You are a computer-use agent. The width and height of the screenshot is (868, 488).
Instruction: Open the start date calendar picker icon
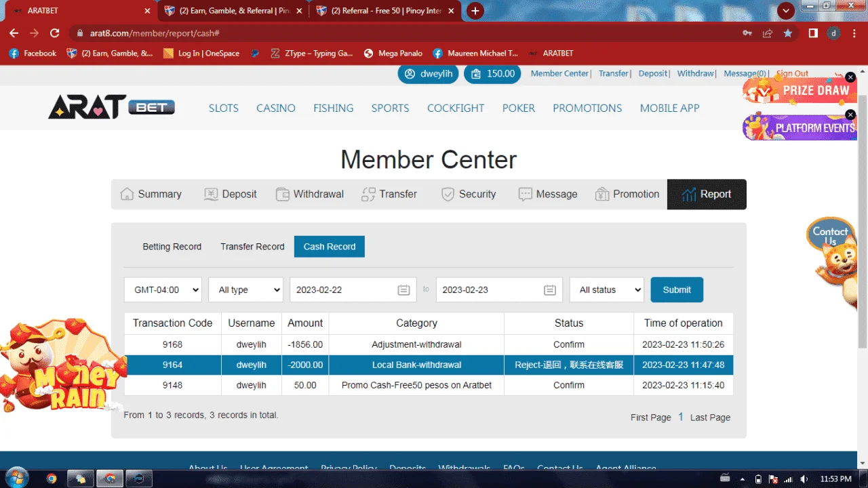pos(403,290)
